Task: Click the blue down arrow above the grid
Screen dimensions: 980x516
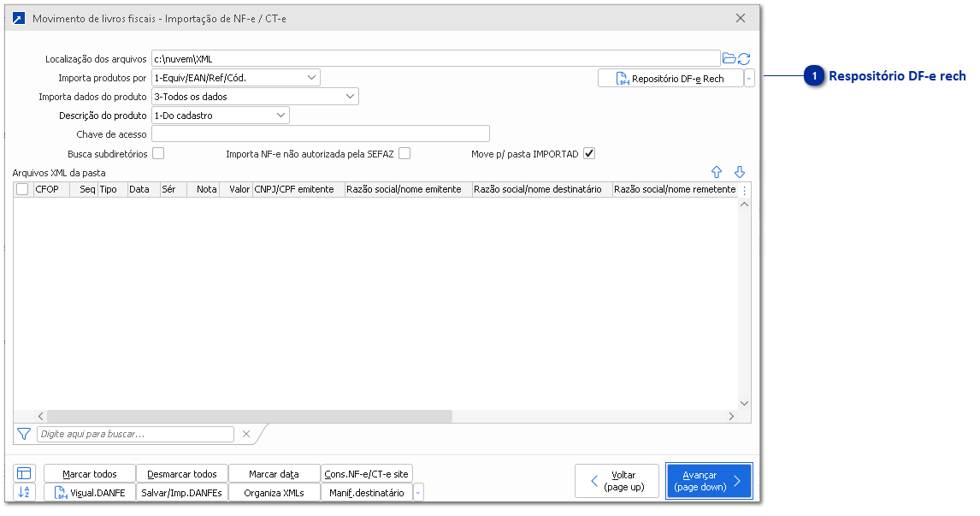Action: [740, 172]
